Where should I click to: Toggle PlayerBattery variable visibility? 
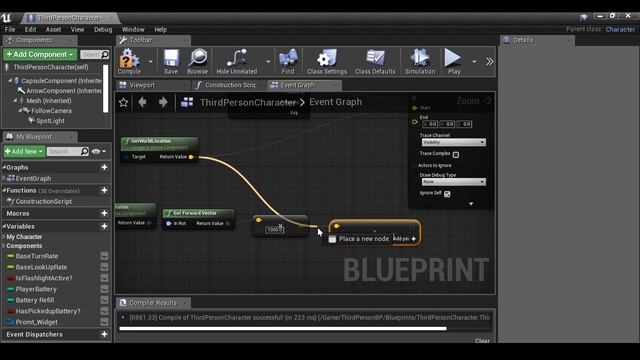[x=104, y=289]
